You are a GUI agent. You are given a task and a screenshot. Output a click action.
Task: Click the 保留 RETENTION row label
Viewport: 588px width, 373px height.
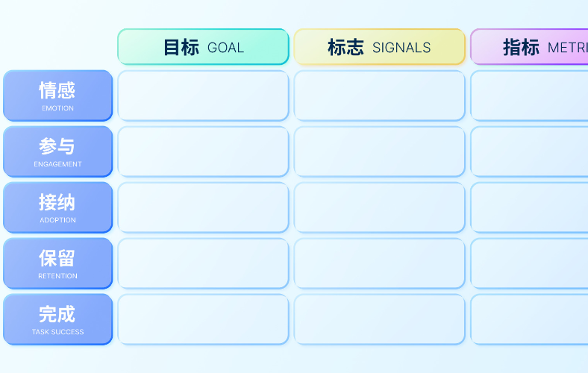[57, 263]
